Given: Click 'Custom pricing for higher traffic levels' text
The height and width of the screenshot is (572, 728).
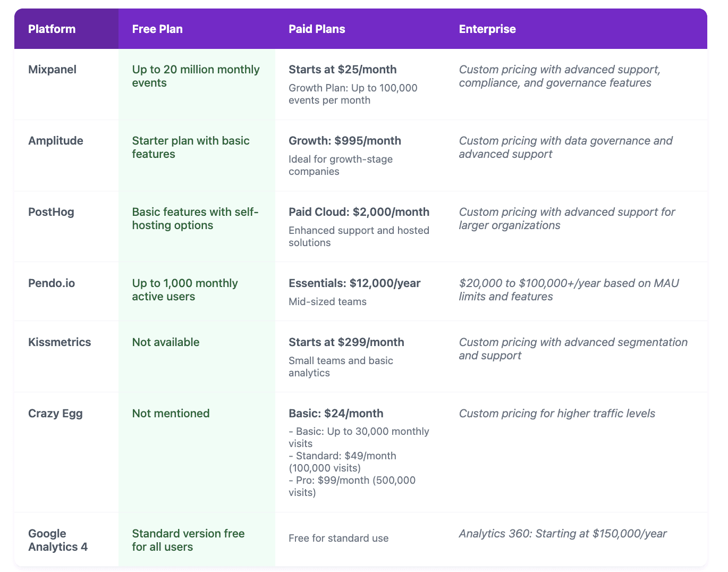Looking at the screenshot, I should coord(557,414).
